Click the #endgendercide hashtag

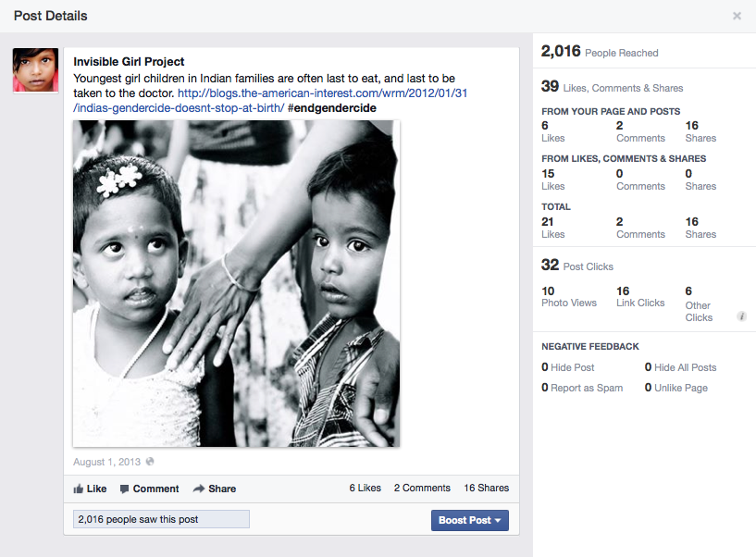[331, 108]
